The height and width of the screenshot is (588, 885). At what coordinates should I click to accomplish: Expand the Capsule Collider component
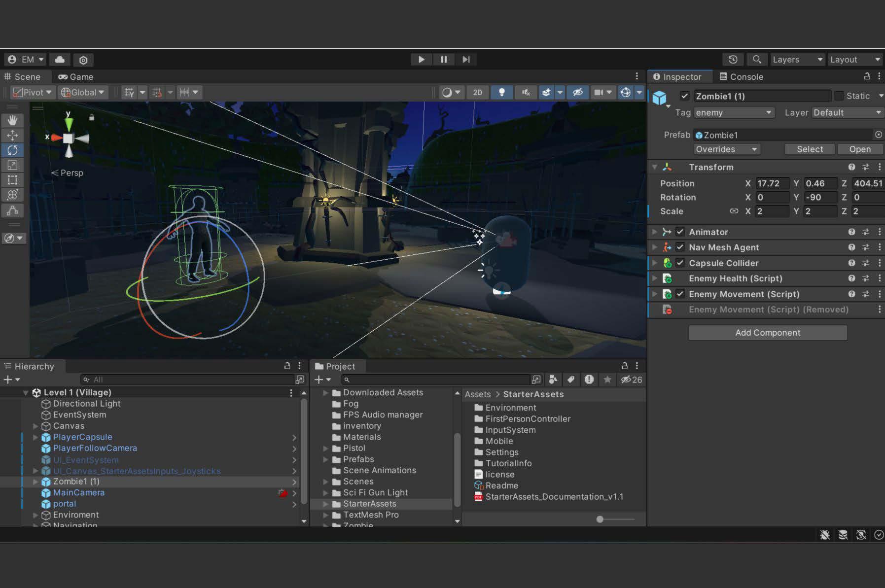coord(654,263)
